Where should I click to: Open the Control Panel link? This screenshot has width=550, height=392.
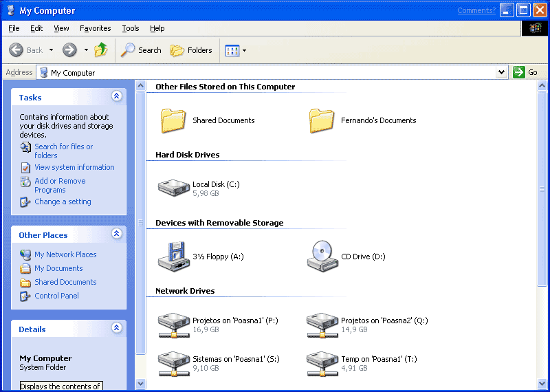(56, 296)
